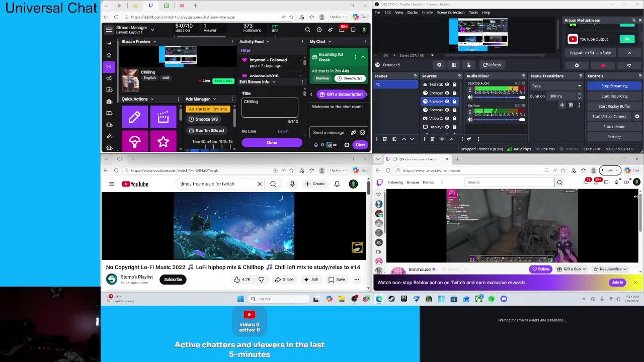
Task: Open the search icon in Stream Manager header
Action: [307, 30]
